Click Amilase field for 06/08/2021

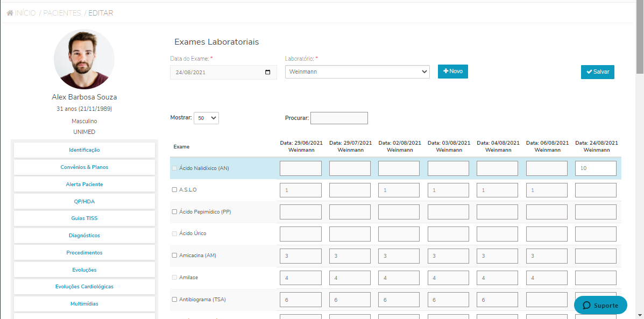coord(547,278)
